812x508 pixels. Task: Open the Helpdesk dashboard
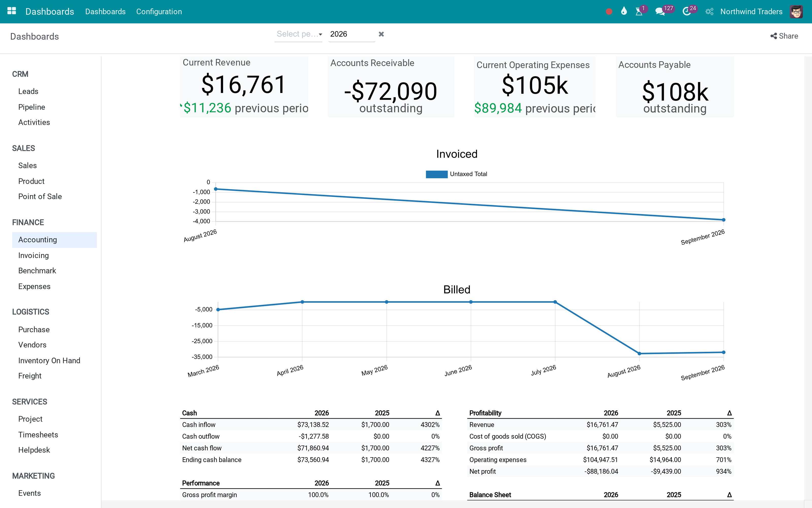34,450
